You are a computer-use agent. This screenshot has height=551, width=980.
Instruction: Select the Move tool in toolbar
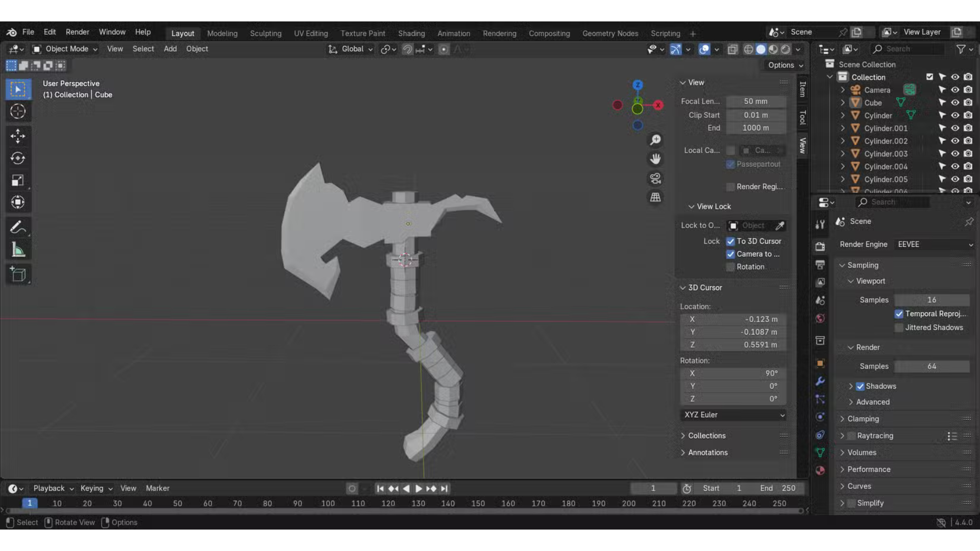click(18, 136)
